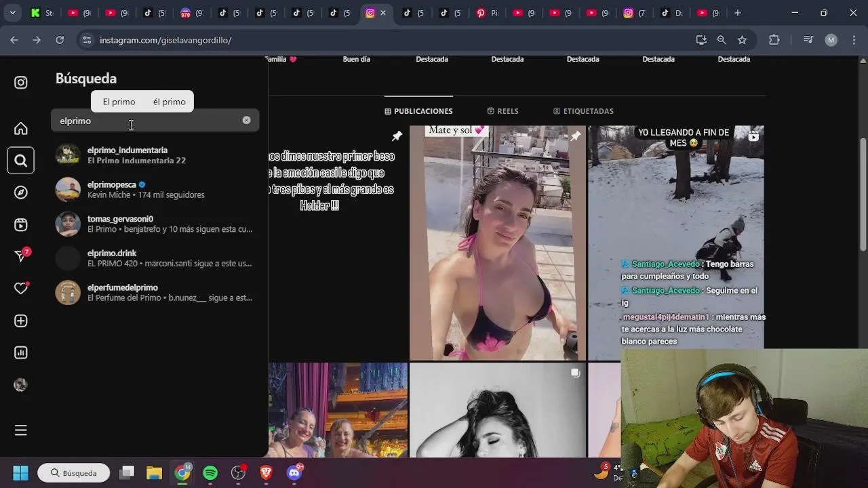Switch to the first Kick tab
The height and width of the screenshot is (488, 868).
point(43,13)
